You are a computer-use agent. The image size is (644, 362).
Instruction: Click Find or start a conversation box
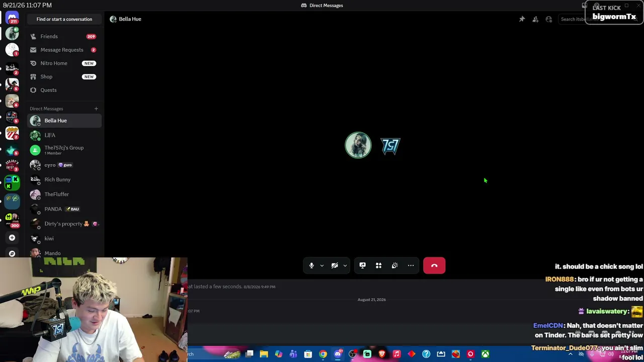(x=64, y=19)
